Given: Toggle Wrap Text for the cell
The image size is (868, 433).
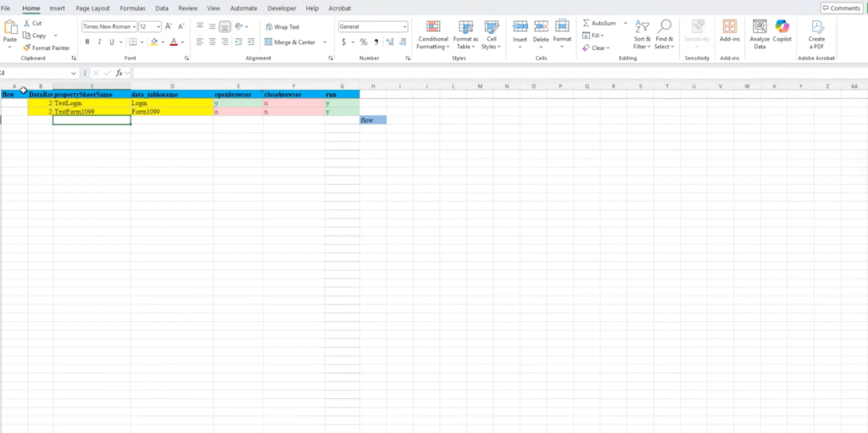Looking at the screenshot, I should click(281, 27).
